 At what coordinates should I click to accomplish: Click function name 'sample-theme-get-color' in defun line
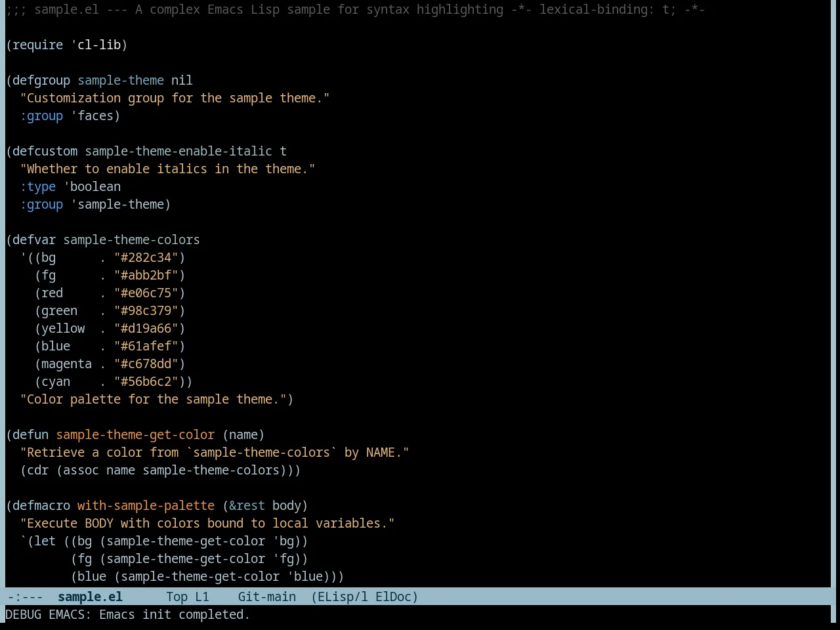pyautogui.click(x=135, y=434)
